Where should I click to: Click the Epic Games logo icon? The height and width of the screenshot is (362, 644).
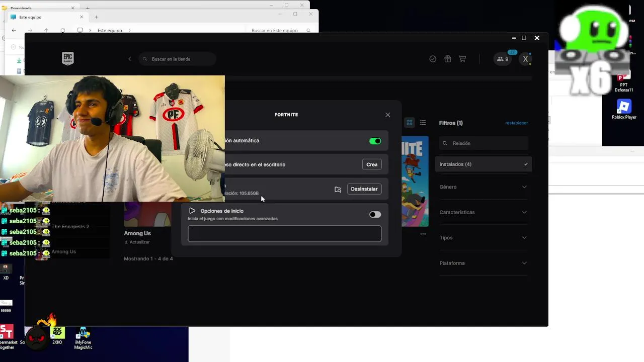pyautogui.click(x=68, y=59)
